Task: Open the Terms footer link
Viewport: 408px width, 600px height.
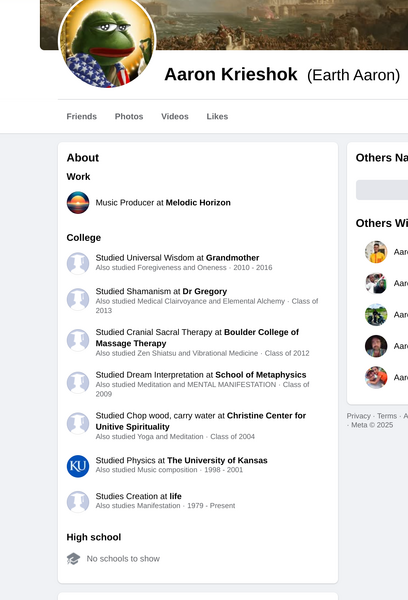Action: tap(387, 416)
